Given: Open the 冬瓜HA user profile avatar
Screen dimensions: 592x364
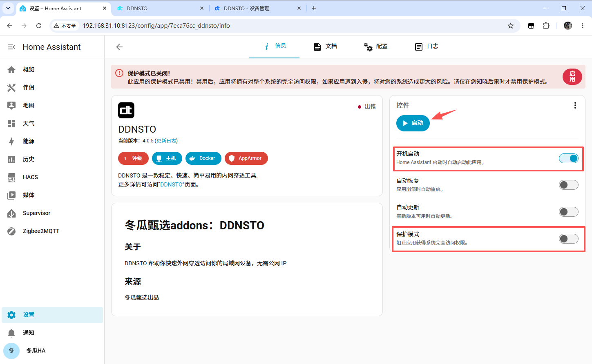Looking at the screenshot, I should tap(11, 351).
